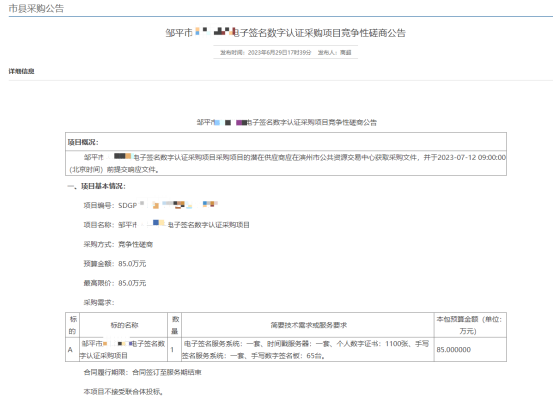The height and width of the screenshot is (403, 553).
Task: Click the 市县采购公告 section heading
Action: [x=36, y=8]
